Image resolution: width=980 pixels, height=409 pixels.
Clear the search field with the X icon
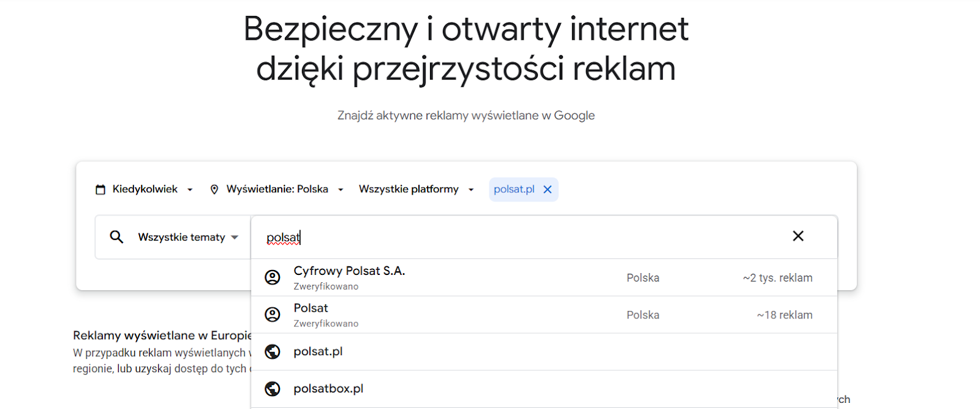pos(797,236)
